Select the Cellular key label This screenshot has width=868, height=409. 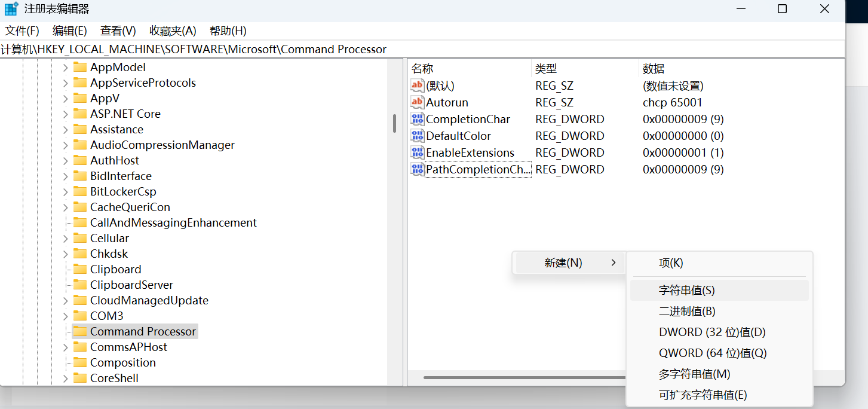[109, 238]
